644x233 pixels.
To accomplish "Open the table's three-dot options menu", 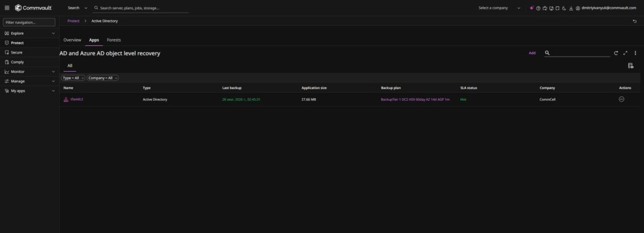I will (x=635, y=53).
